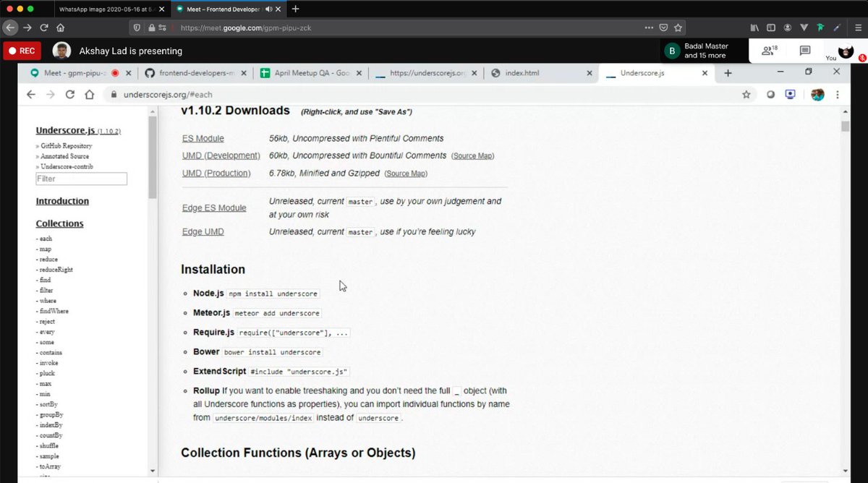The height and width of the screenshot is (483, 868).
Task: Click the red REC indicator
Action: [21, 51]
